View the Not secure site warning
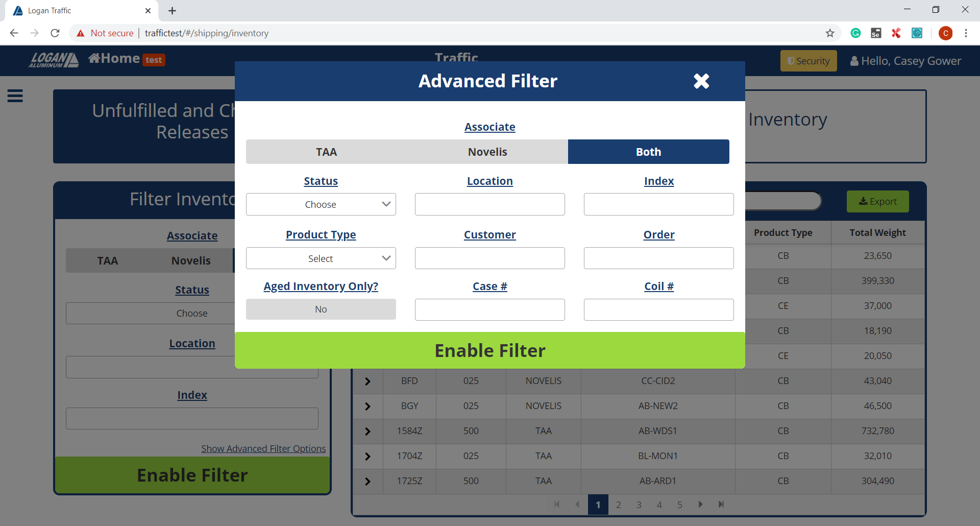Image resolution: width=980 pixels, height=526 pixels. click(x=105, y=33)
